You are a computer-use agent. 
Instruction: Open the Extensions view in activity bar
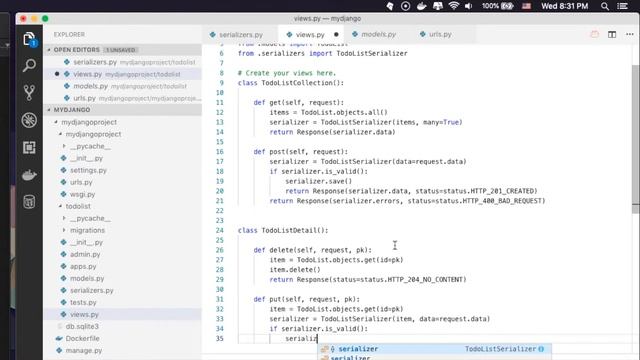click(x=29, y=147)
